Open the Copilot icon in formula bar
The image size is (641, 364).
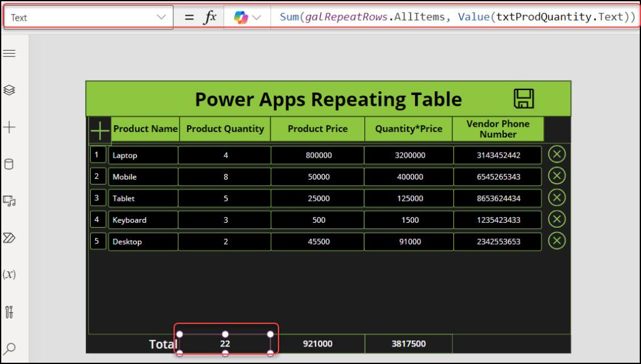point(241,17)
